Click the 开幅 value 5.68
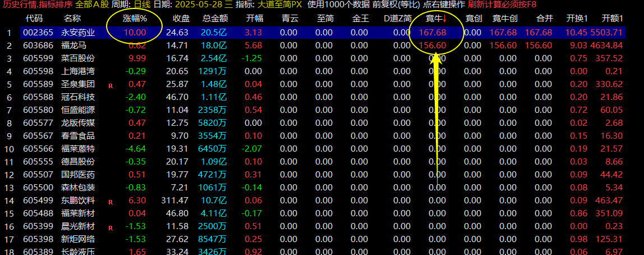 coord(254,45)
